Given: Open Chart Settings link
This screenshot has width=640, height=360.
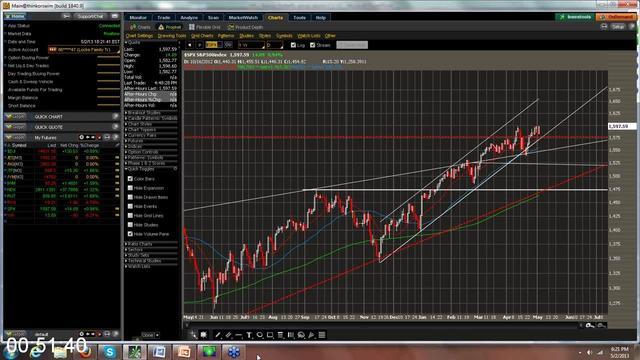Looking at the screenshot, I should (x=139, y=36).
